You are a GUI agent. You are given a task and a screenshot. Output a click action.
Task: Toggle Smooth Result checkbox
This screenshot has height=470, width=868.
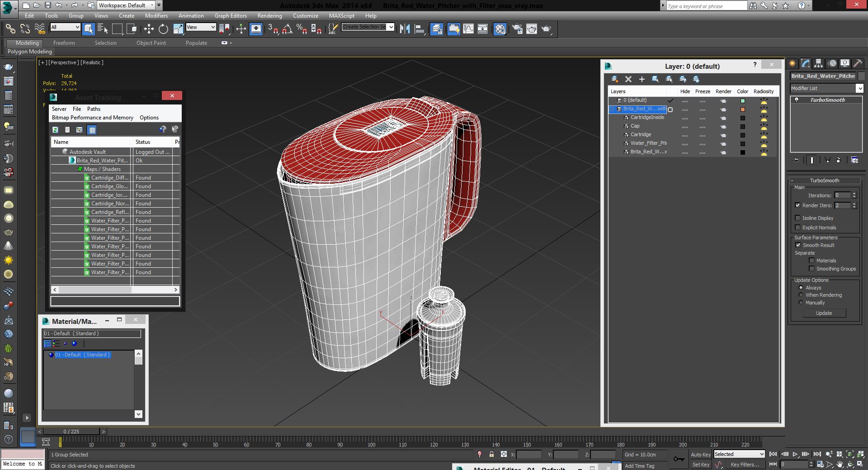[798, 245]
